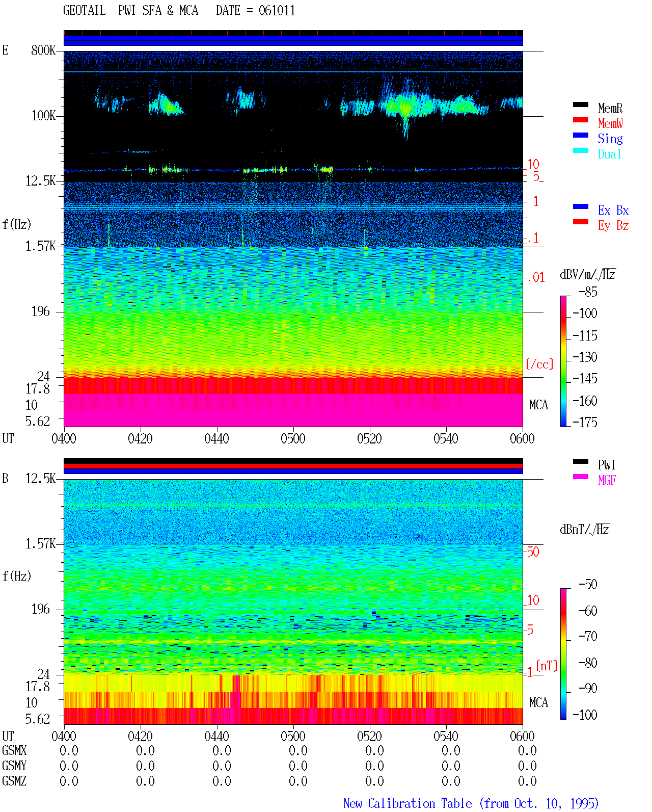Click the dBnT/√Hz magnetic field color scale bar
Image resolution: width=652 pixels, height=812 pixels.
(563, 654)
